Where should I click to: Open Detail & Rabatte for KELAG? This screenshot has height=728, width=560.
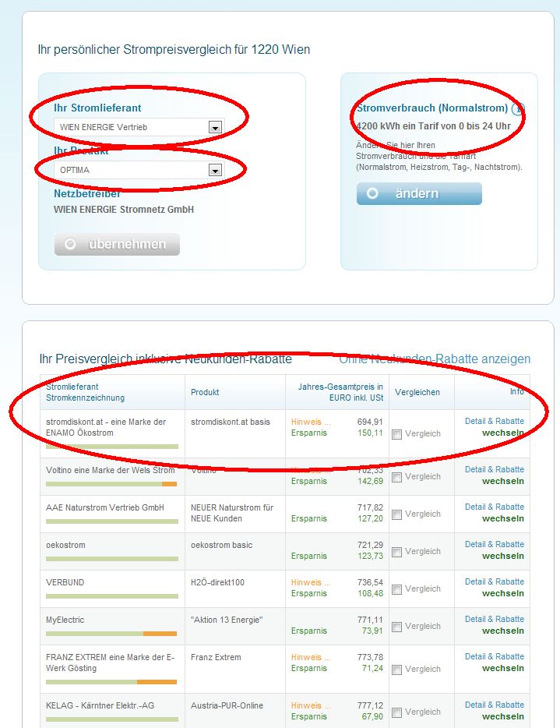click(495, 705)
